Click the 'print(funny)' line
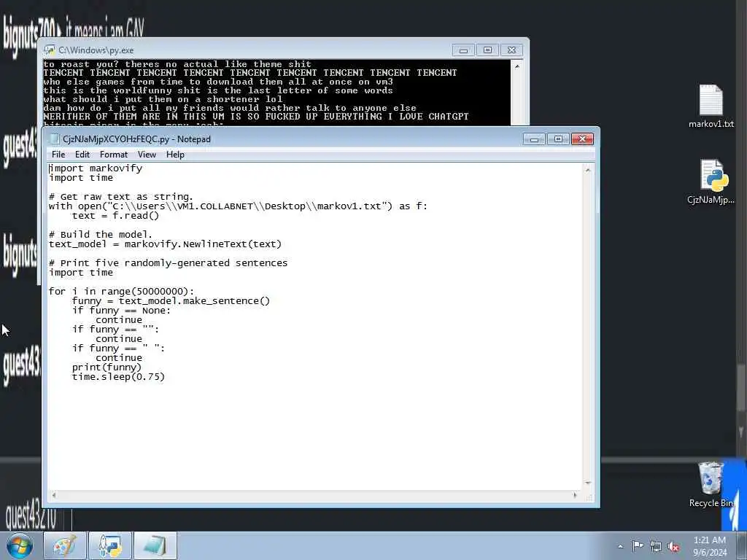This screenshot has height=560, width=747. (x=107, y=367)
